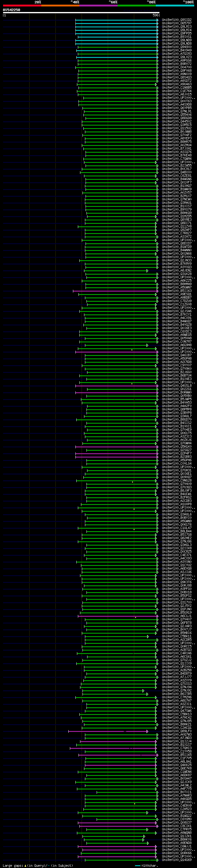This screenshot has width=197, height=868.
Task: Select hit label UniRef100_A9NXX9
Action: pos(177,74)
